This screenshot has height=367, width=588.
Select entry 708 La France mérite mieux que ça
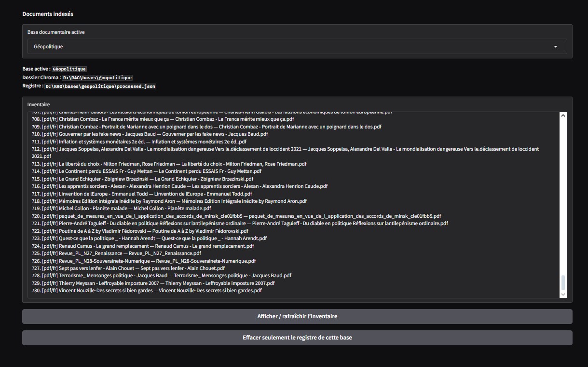click(x=163, y=119)
